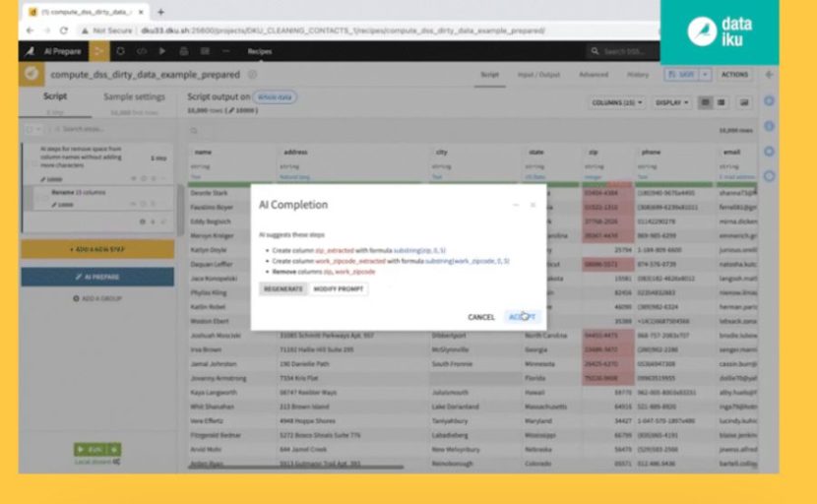Screen dimensions: 817x504
Task: Close the AI Completion dialog with X
Action: click(x=534, y=205)
